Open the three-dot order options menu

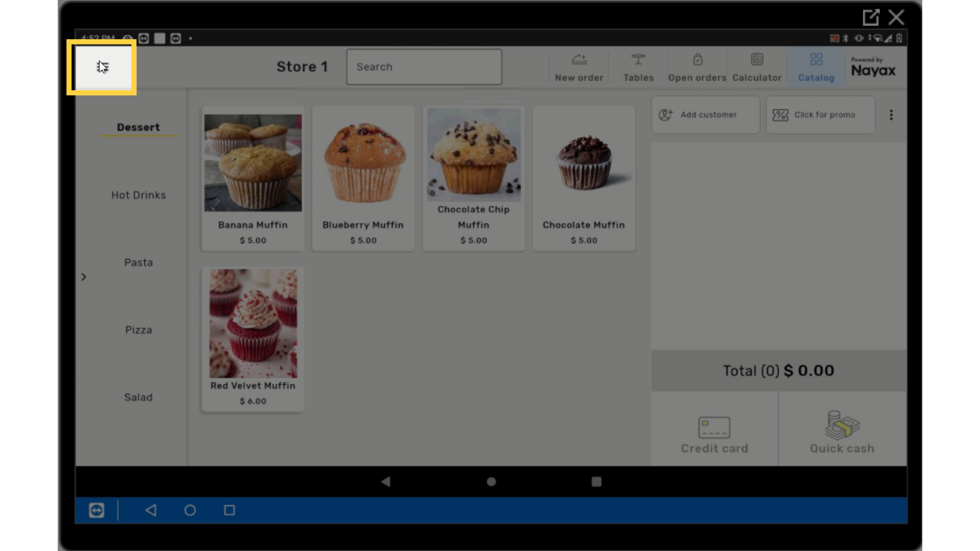[891, 115]
